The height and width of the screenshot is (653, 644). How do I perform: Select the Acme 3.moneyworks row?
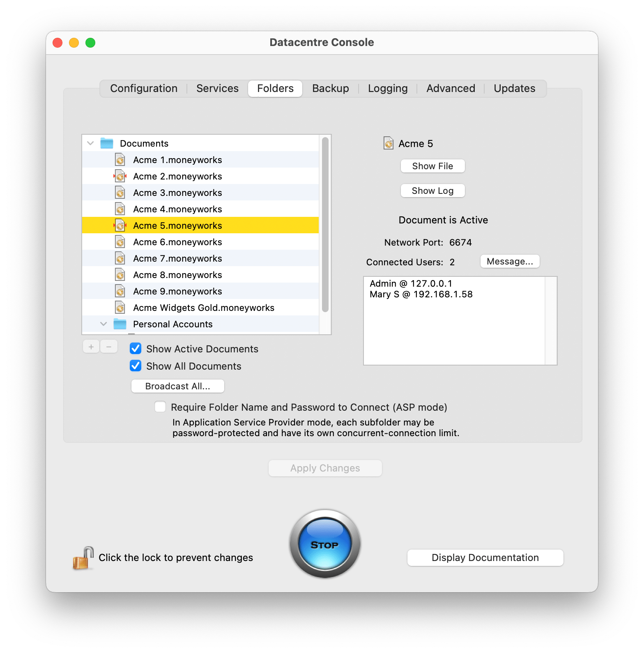click(200, 192)
